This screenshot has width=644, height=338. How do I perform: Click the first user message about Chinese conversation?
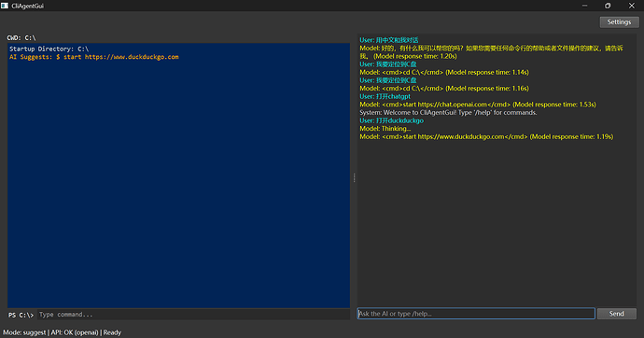(x=388, y=40)
